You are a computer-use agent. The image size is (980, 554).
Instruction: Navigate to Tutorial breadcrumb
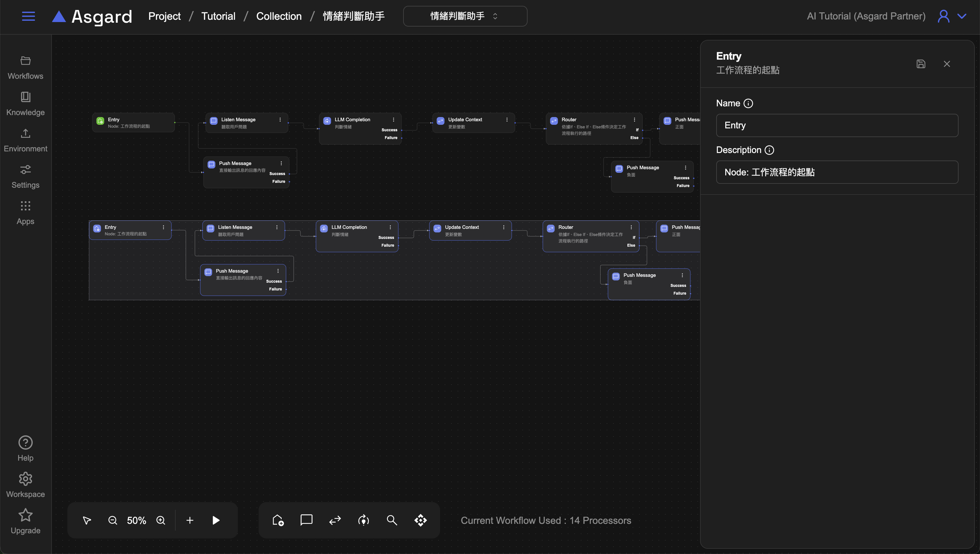click(218, 16)
